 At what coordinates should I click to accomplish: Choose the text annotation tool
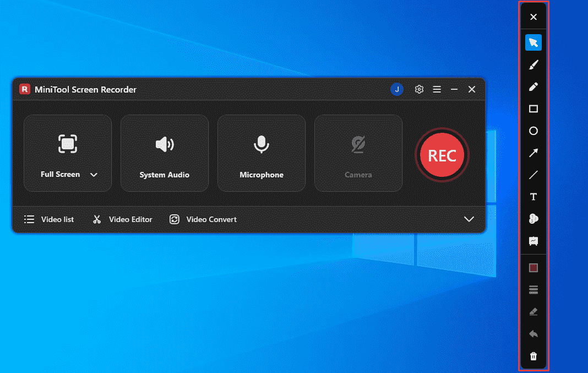click(533, 196)
